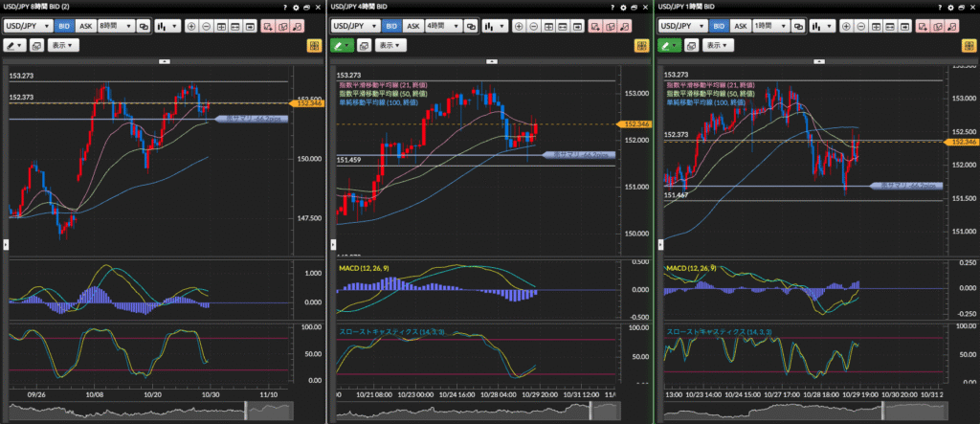Click the help question mark on 8時間 chart

[x=285, y=7]
